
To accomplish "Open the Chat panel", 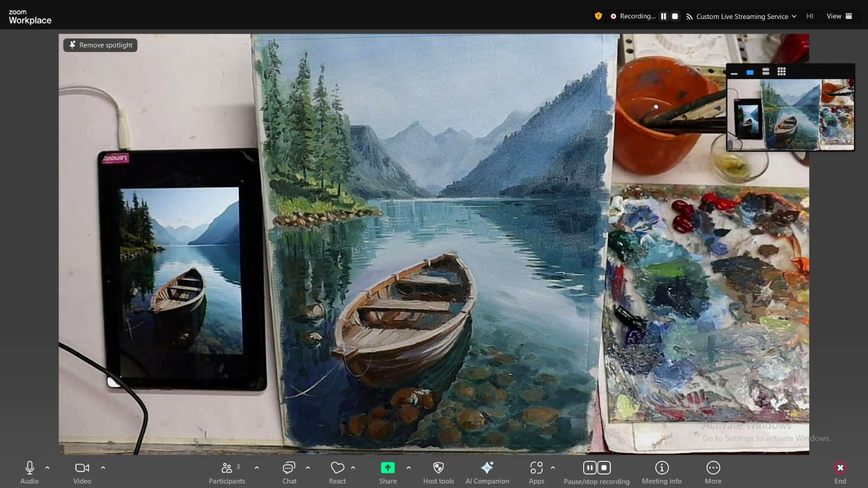I will 289,472.
